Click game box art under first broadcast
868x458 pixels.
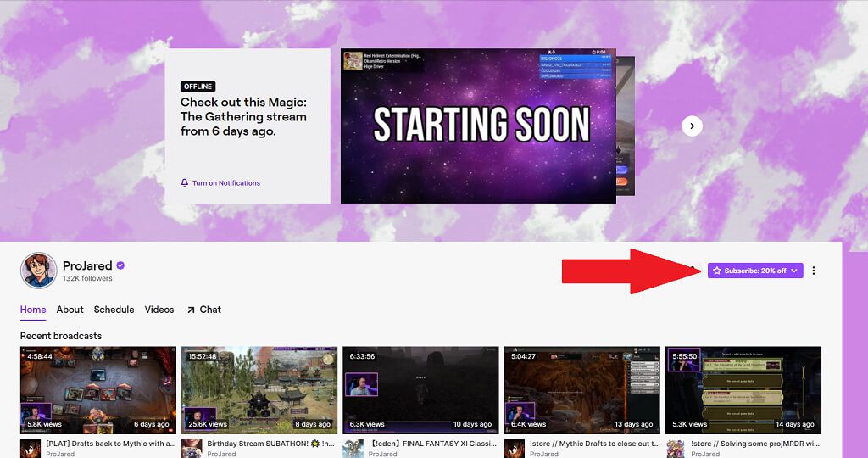coord(31,449)
